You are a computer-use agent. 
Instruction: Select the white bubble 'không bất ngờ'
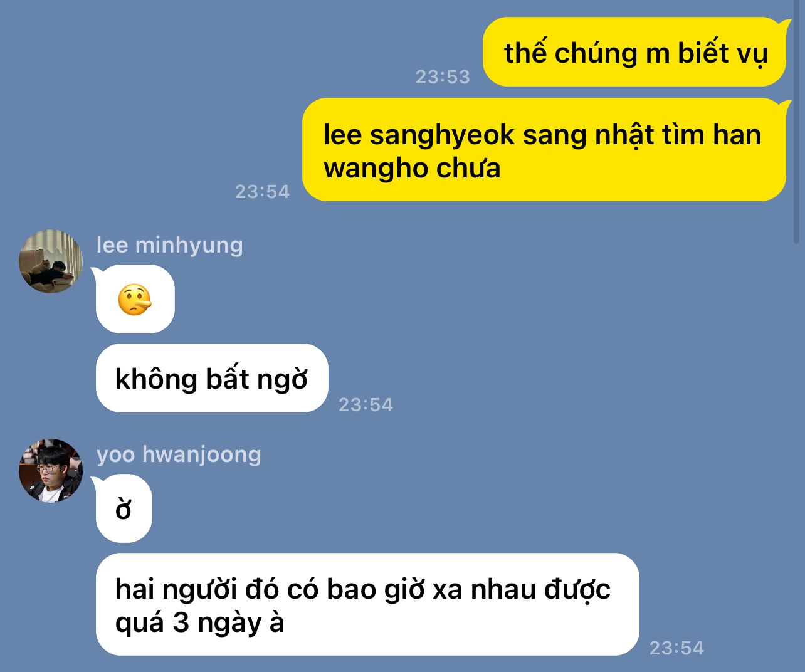[212, 378]
